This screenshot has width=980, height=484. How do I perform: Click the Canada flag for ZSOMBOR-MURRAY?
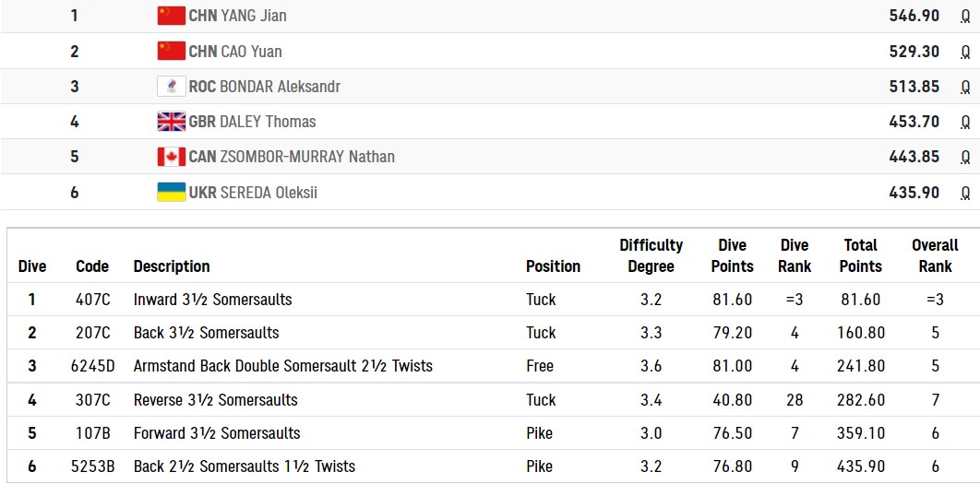171,157
